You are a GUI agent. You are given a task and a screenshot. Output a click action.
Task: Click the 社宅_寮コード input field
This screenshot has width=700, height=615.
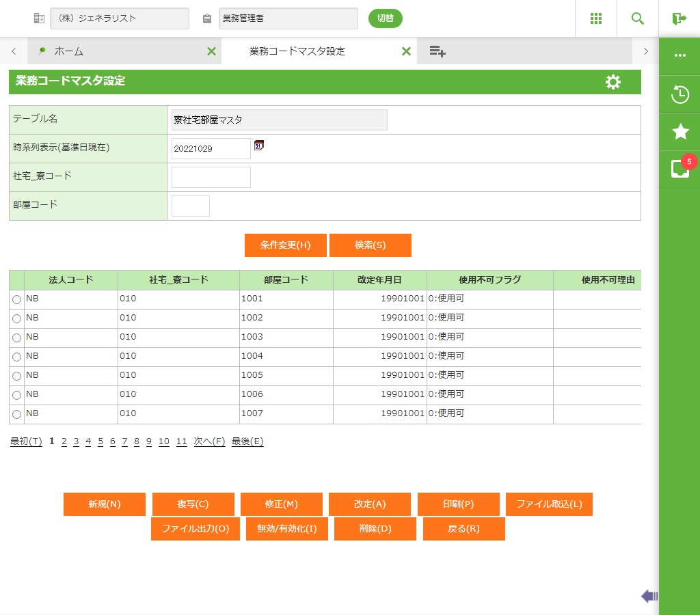click(x=211, y=177)
